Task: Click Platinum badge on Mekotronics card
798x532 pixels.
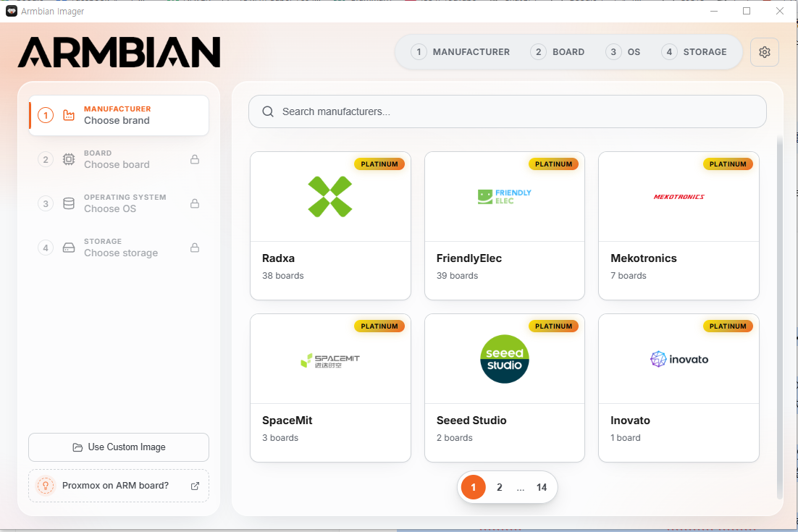Action: click(728, 164)
